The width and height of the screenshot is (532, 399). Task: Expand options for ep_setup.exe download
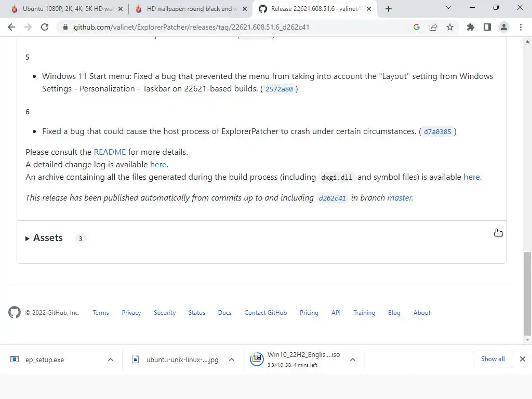111,360
